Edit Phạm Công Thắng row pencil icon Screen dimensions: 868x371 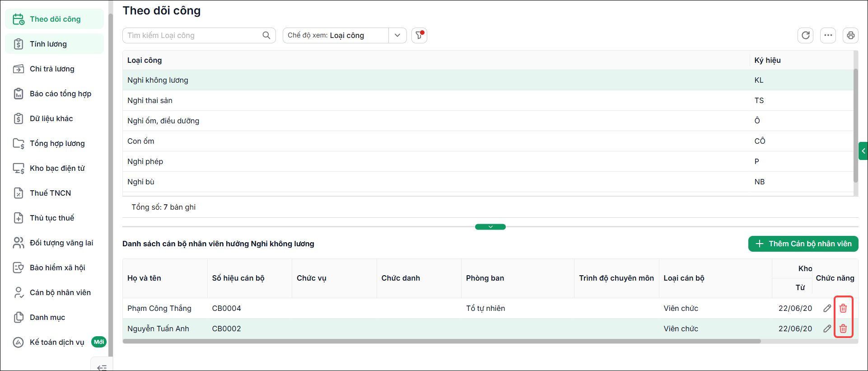click(827, 308)
